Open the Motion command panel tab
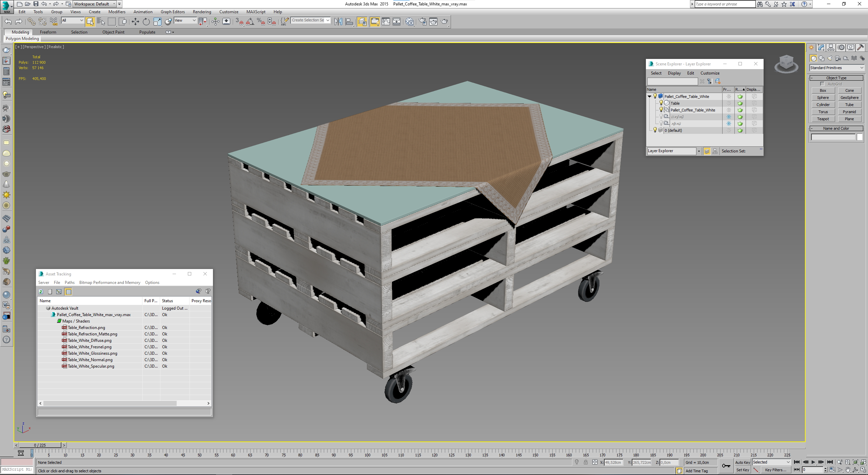 [841, 48]
